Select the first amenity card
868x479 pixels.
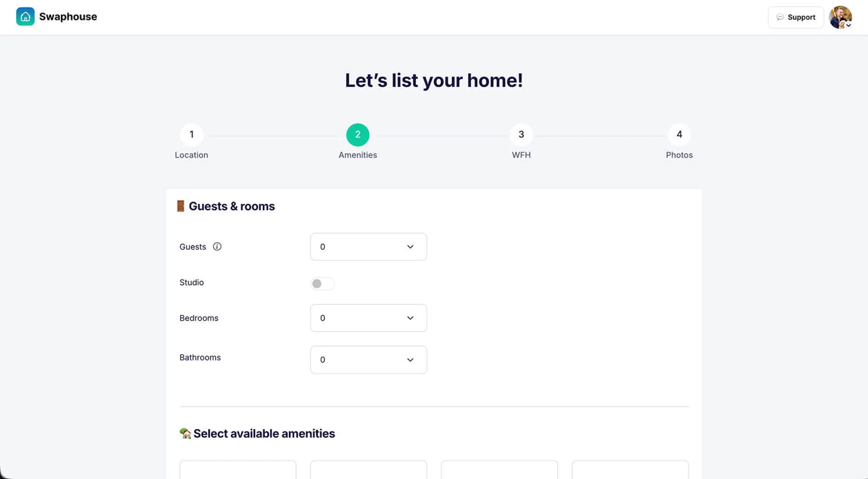tap(238, 470)
